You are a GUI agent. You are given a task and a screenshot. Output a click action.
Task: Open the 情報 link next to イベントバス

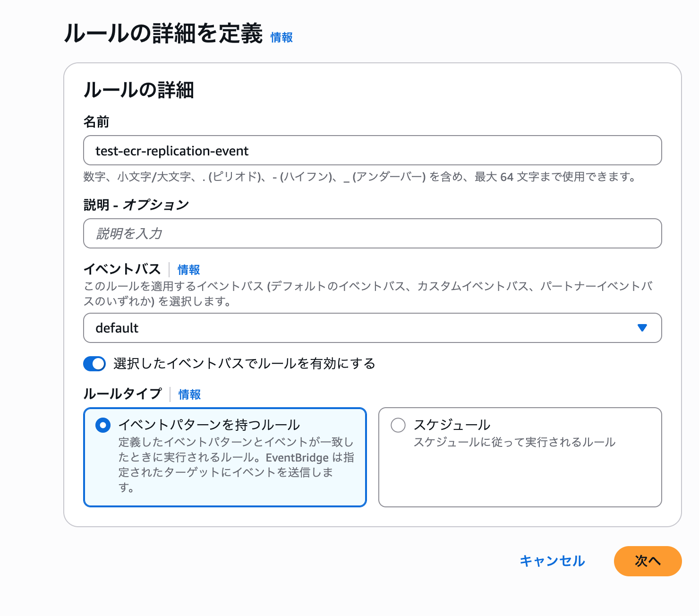188,270
